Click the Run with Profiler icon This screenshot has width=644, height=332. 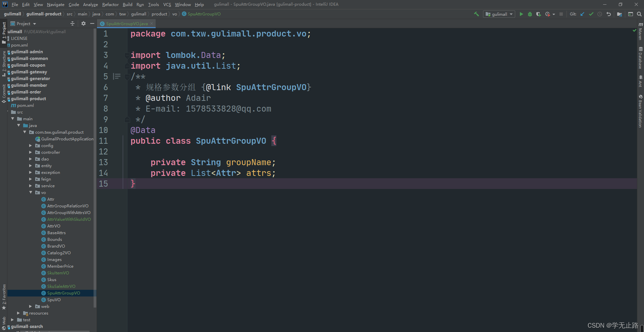(x=547, y=14)
